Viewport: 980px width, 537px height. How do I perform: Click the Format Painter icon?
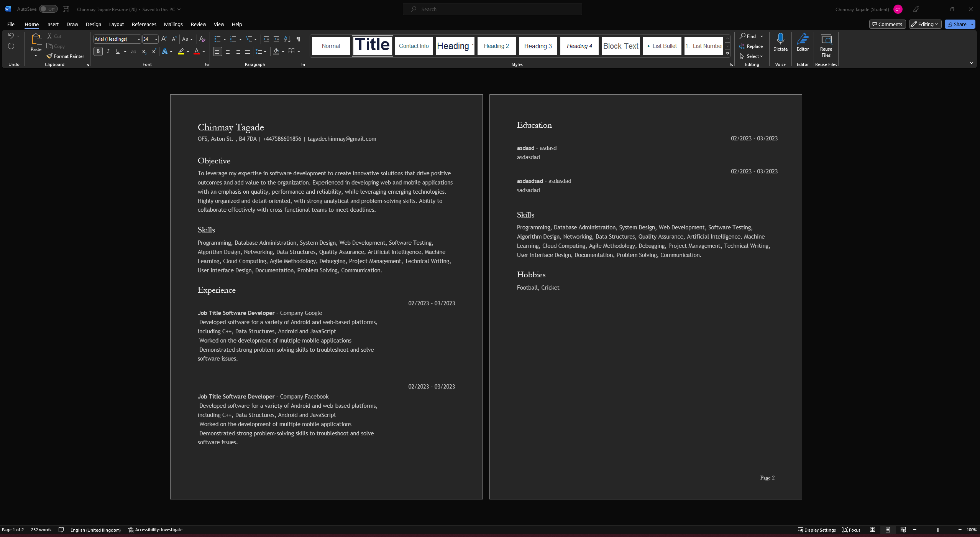49,56
